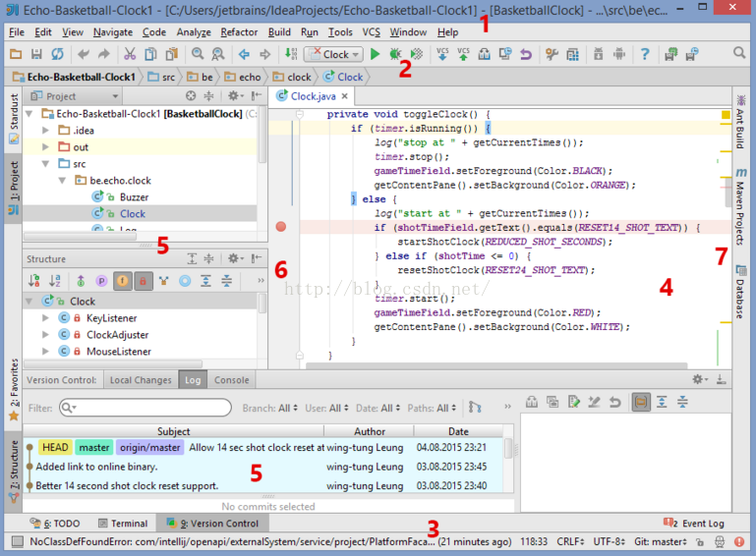Click the VCS Commit Changes icon
This screenshot has height=556, width=756.
click(x=463, y=54)
